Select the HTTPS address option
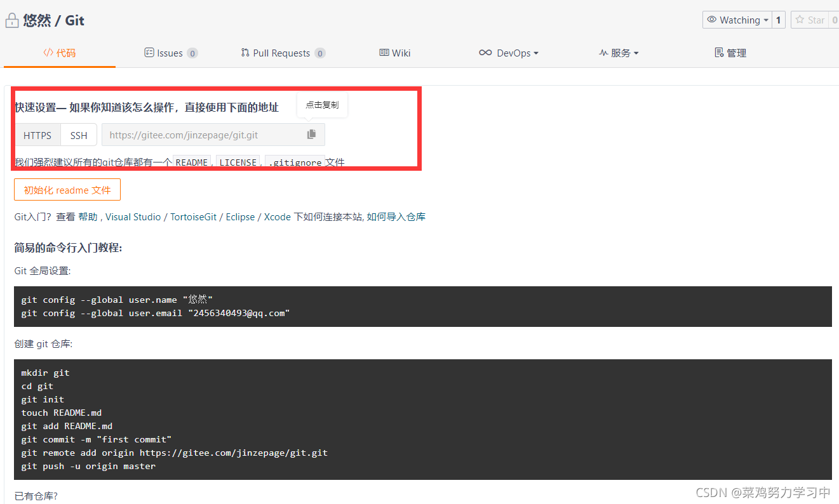The width and height of the screenshot is (839, 504). pos(37,135)
